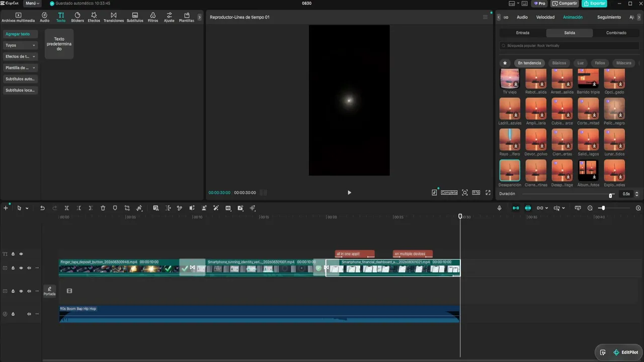Open the Plantillas panel
This screenshot has height=362, width=644.
[187, 18]
